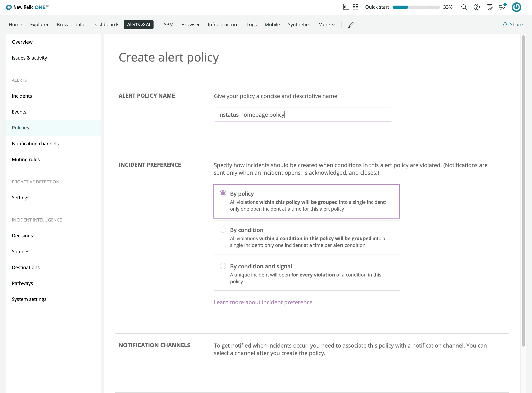This screenshot has height=393, width=532.
Task: Select the By condition radio button
Action: (x=222, y=230)
